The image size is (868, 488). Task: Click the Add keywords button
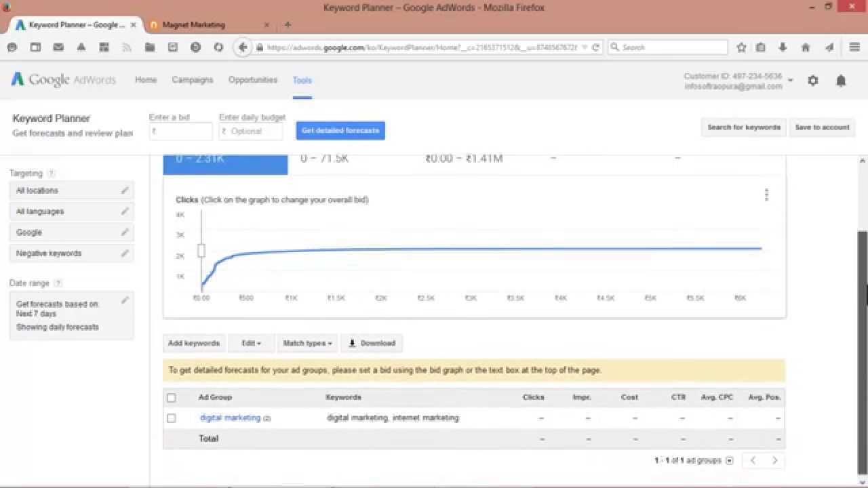(194, 343)
